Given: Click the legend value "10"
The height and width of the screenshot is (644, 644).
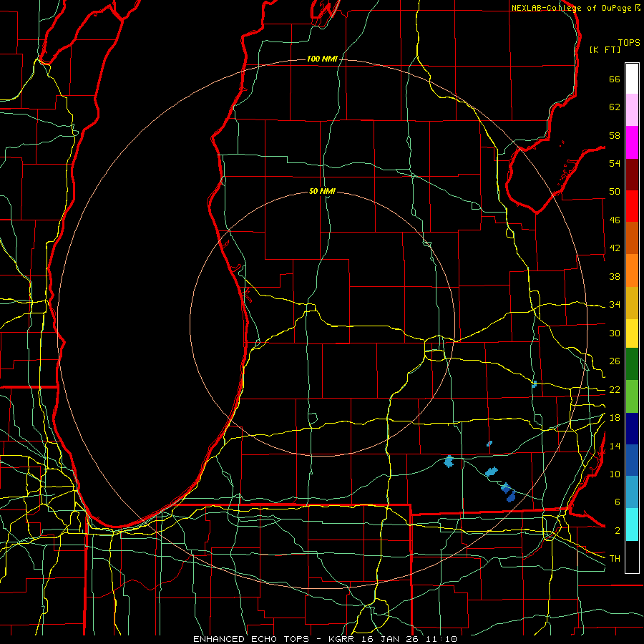Looking at the screenshot, I should point(615,474).
